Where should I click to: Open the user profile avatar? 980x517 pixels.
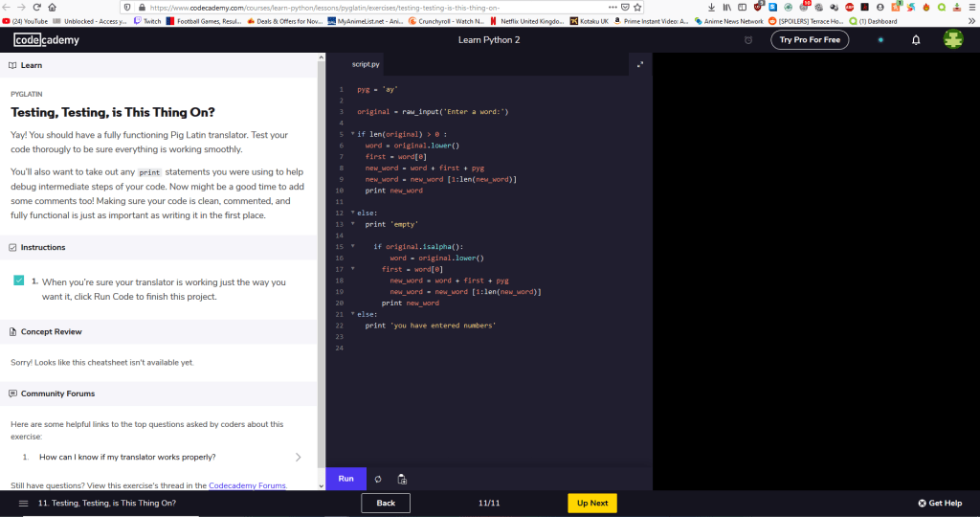click(953, 39)
